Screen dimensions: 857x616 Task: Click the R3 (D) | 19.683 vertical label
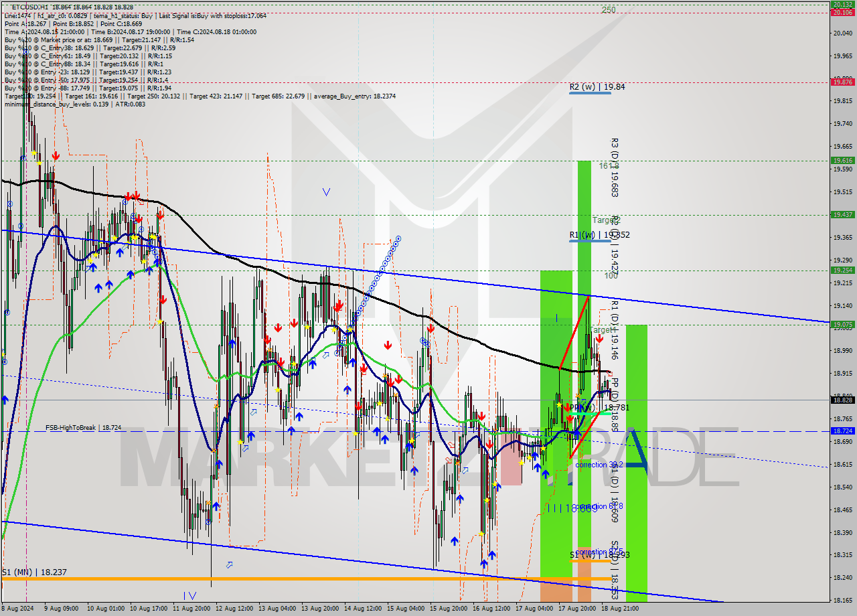615,167
